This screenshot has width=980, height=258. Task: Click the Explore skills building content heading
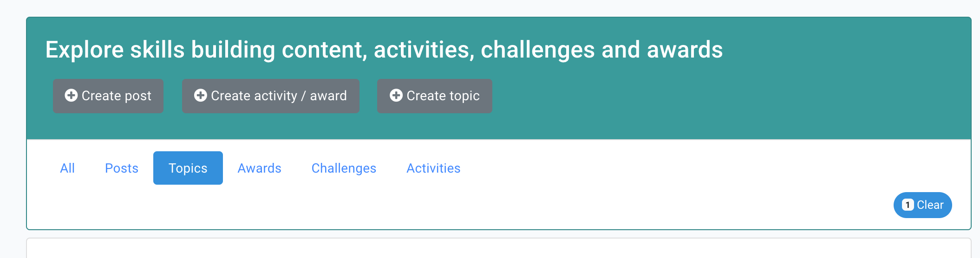(384, 50)
